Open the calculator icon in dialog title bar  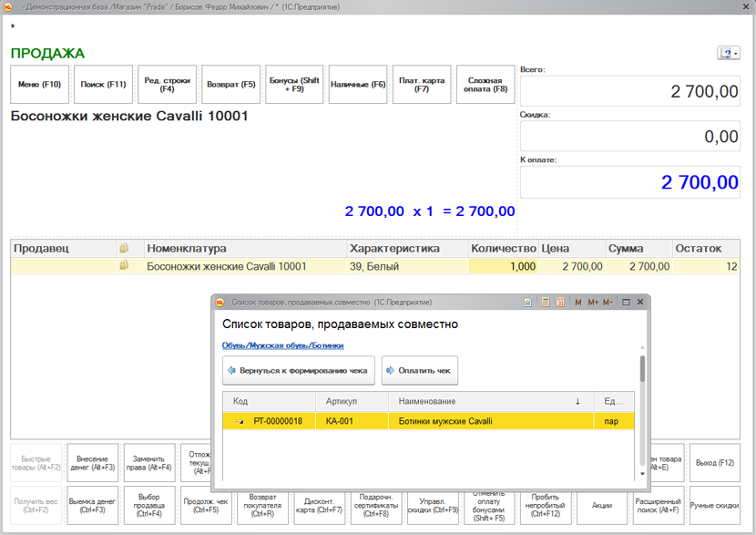545,302
